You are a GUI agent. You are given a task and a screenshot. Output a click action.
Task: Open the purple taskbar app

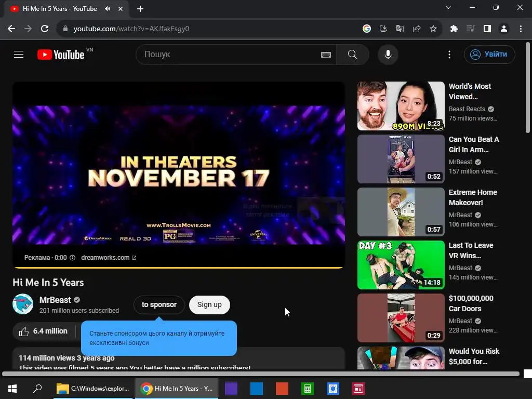(x=231, y=389)
